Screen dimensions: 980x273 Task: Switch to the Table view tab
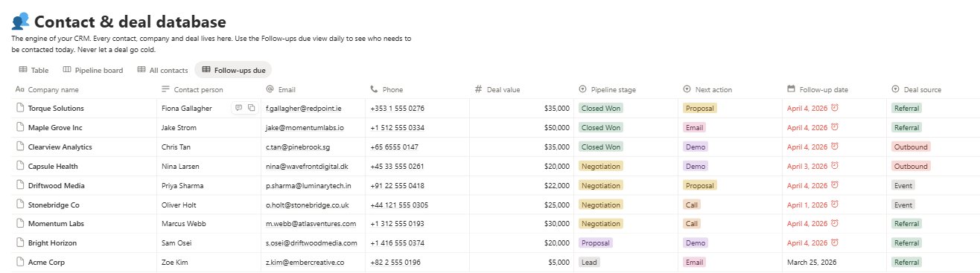[x=34, y=70]
